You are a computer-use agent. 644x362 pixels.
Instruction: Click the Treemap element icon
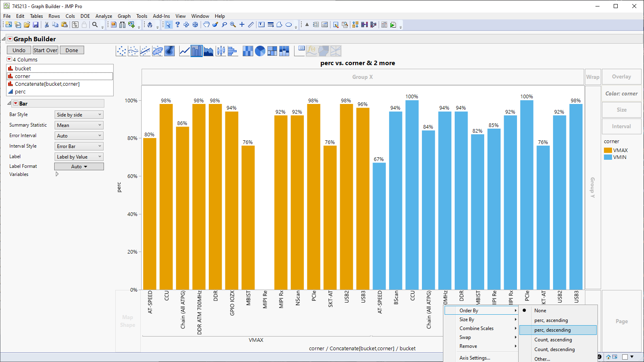pos(272,51)
